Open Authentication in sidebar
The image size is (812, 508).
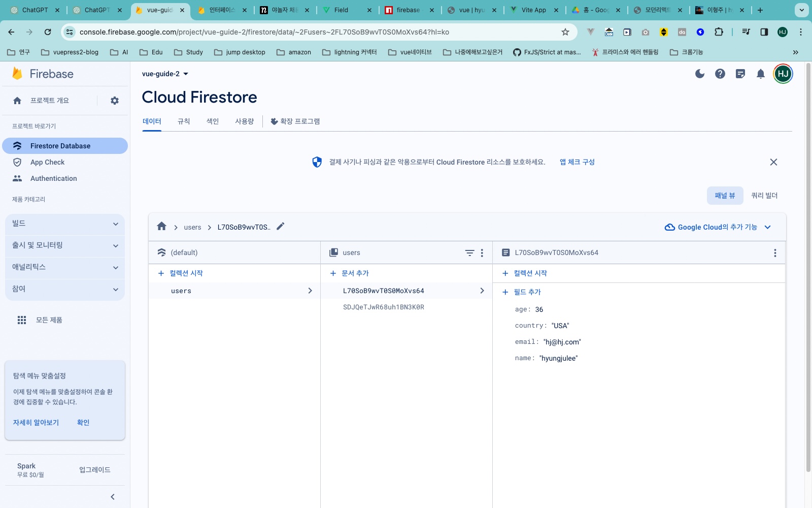[x=53, y=178]
